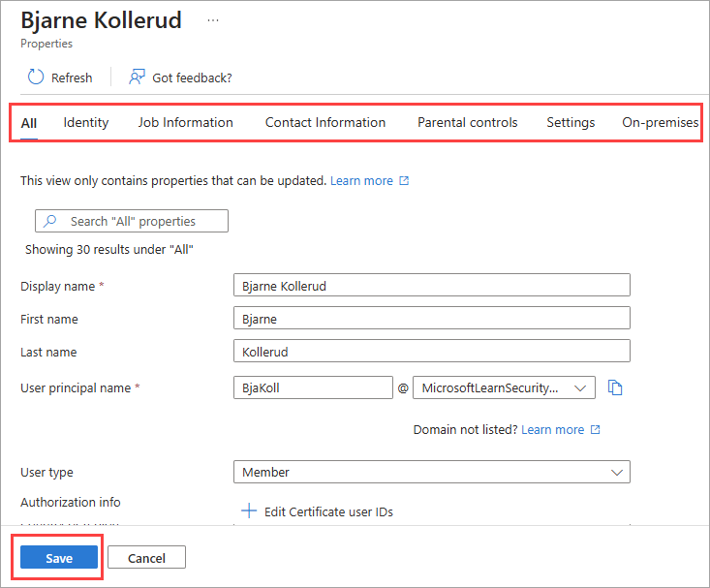Open the ellipsis more options menu
This screenshot has width=710, height=588.
click(213, 19)
